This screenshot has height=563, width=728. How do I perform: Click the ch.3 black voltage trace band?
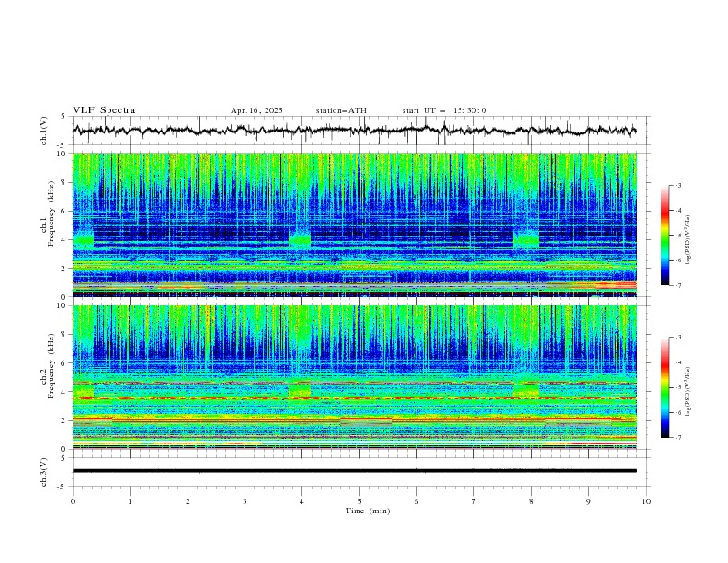[x=354, y=471]
